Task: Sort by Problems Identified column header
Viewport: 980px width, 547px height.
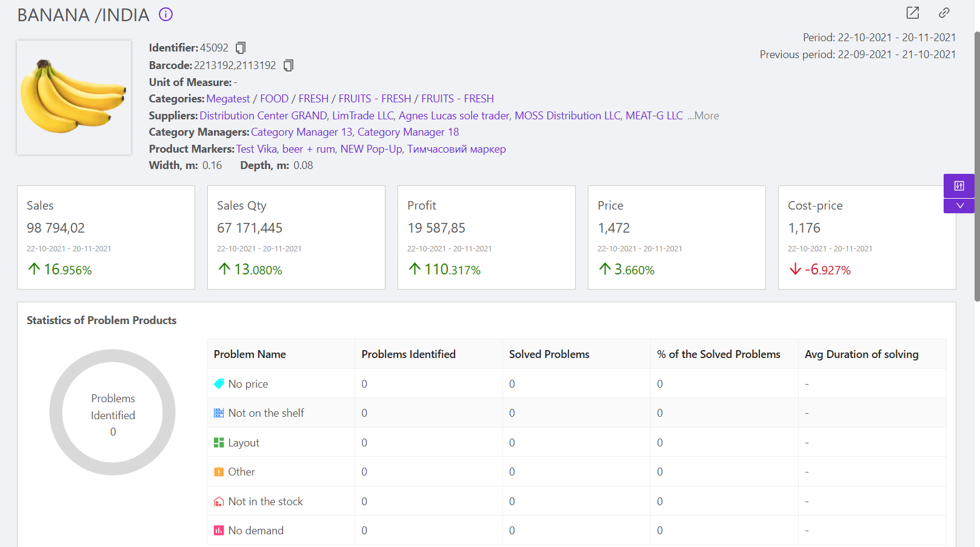Action: pos(408,354)
